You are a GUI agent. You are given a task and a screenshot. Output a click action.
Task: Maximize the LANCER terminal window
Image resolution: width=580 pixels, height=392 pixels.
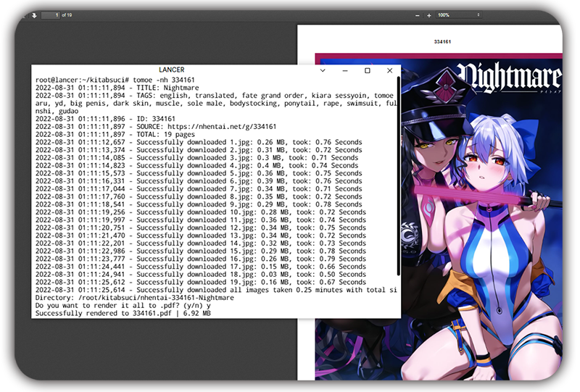click(367, 70)
